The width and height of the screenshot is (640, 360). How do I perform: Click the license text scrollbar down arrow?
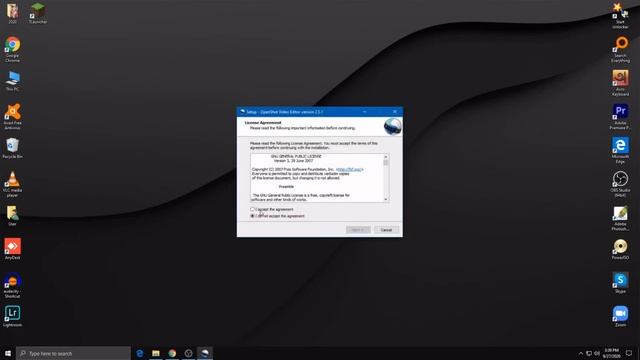coord(385,199)
